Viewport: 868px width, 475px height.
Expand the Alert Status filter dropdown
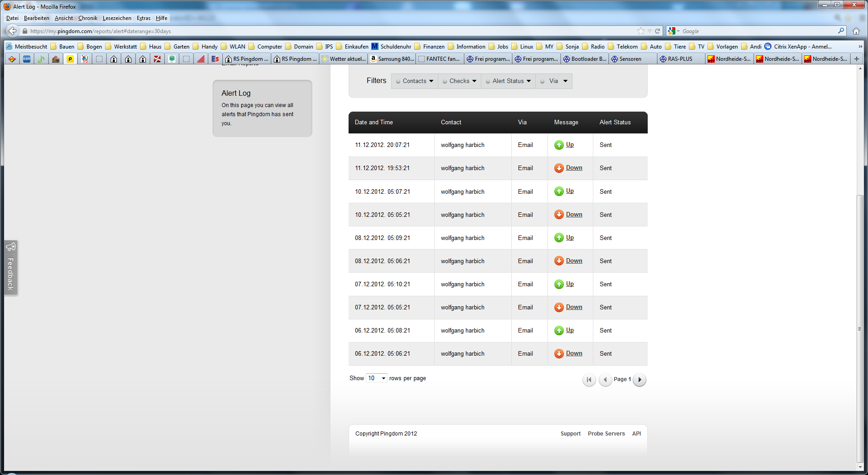pos(508,81)
